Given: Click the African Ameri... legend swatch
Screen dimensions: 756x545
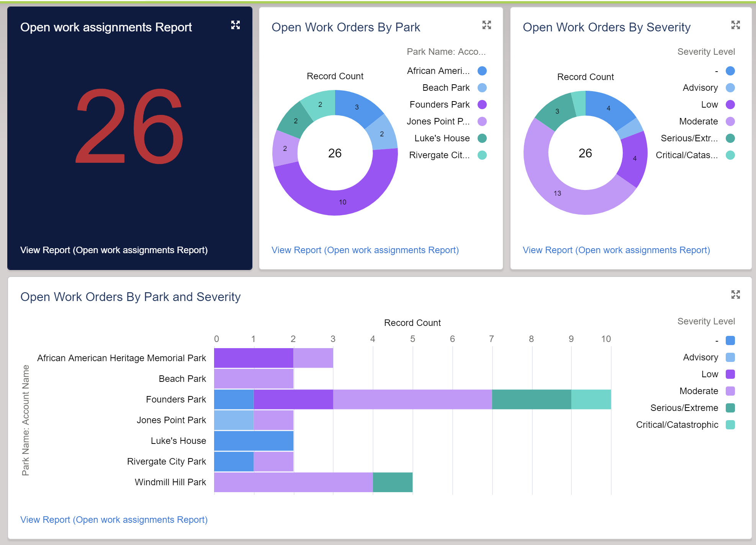Looking at the screenshot, I should 482,71.
